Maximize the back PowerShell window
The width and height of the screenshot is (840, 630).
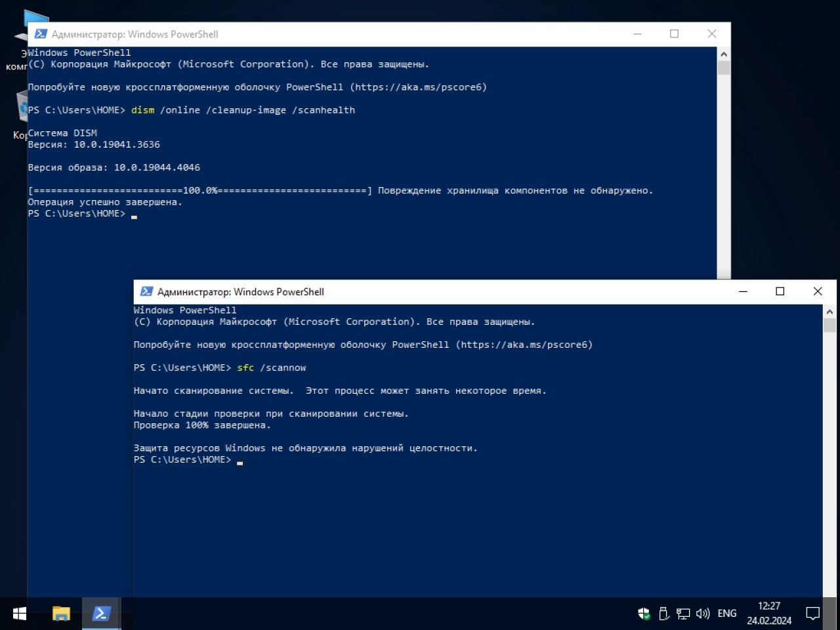pyautogui.click(x=674, y=34)
